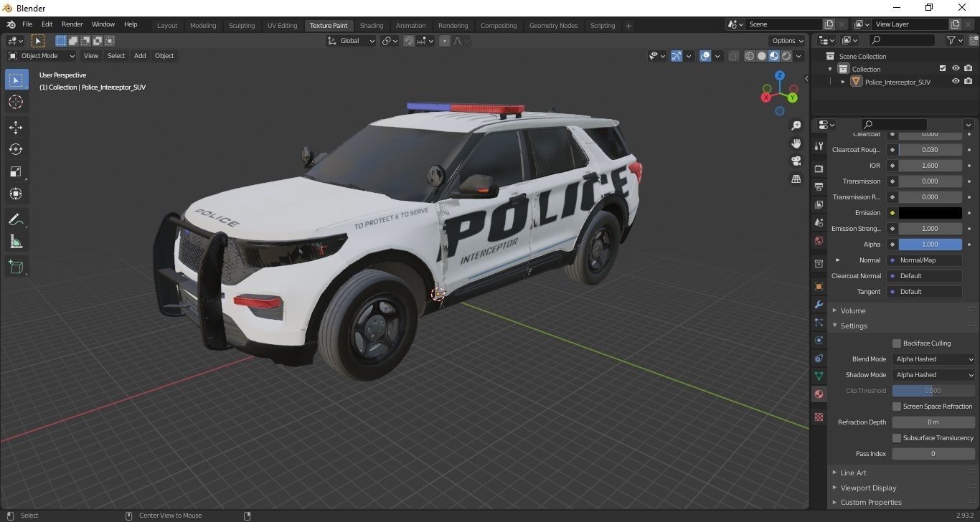Open the Render menu

72,24
